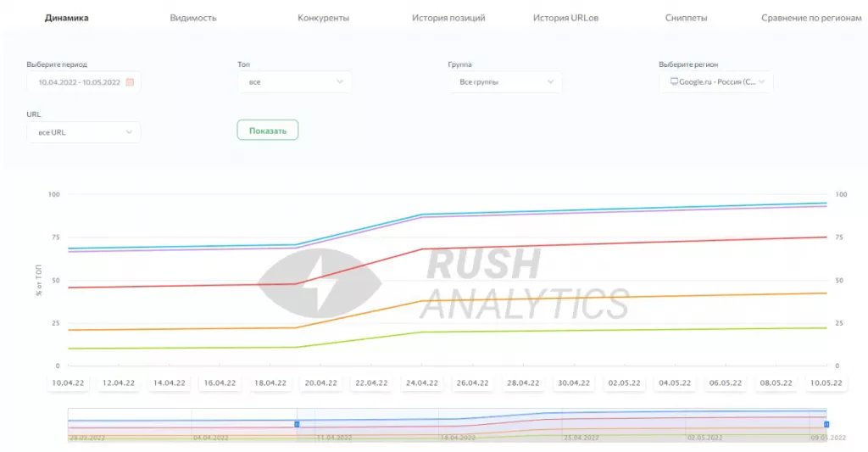Open the Конкуренты tab
Screen dimensions: 868x452
click(323, 18)
